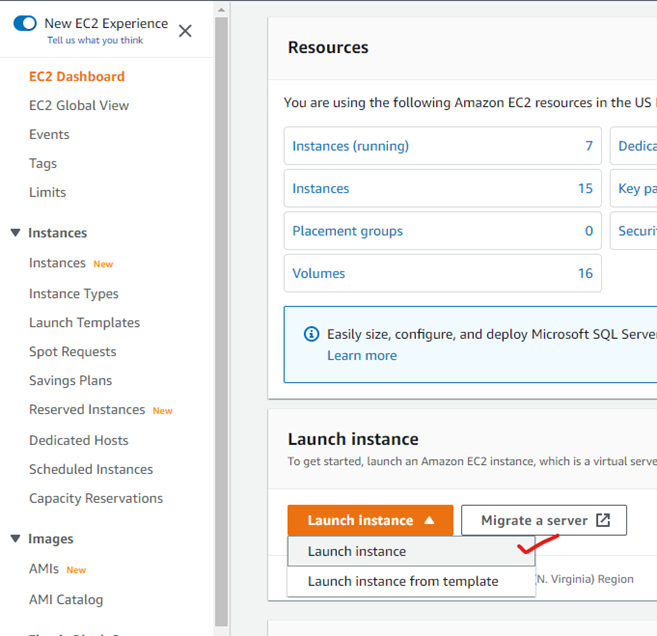
Task: Open Spot Requests in sidebar
Action: 72,352
